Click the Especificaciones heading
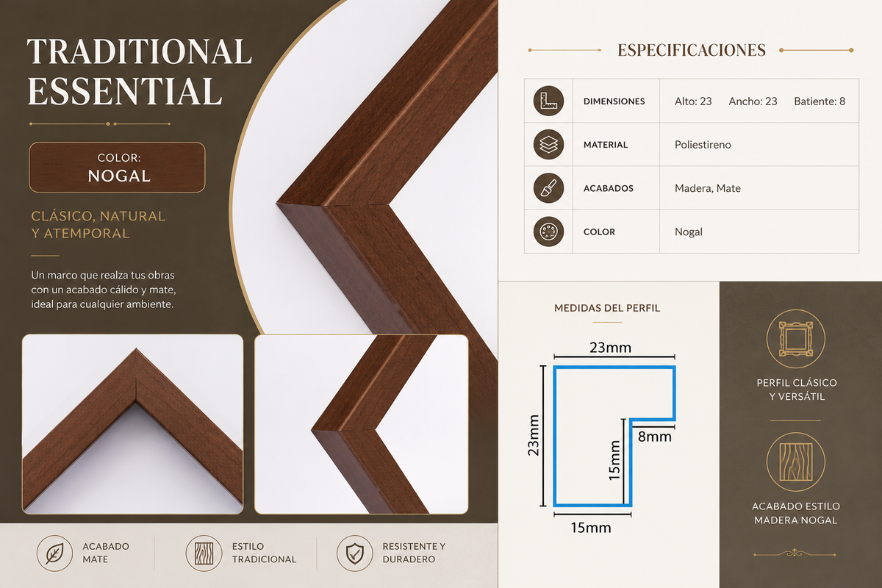Screen dimensions: 882x588 [692, 51]
